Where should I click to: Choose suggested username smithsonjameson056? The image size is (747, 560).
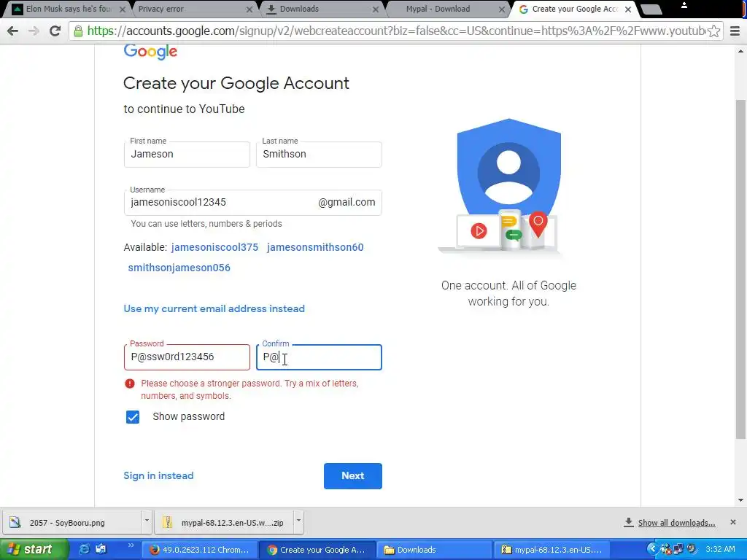coord(179,268)
